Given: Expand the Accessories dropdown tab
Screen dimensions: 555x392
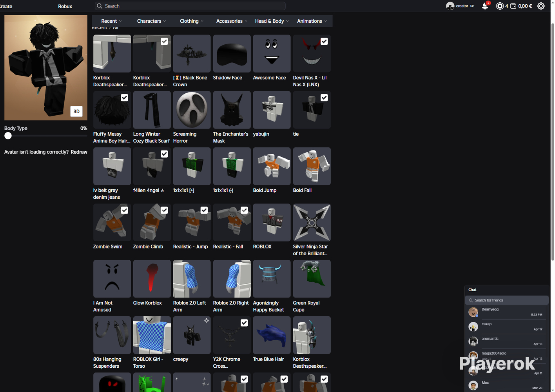Looking at the screenshot, I should [x=232, y=21].
